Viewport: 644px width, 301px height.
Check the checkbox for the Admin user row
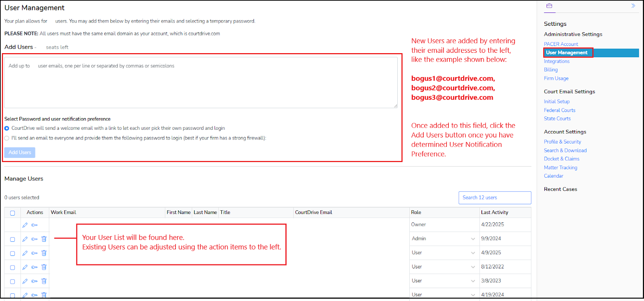point(12,239)
